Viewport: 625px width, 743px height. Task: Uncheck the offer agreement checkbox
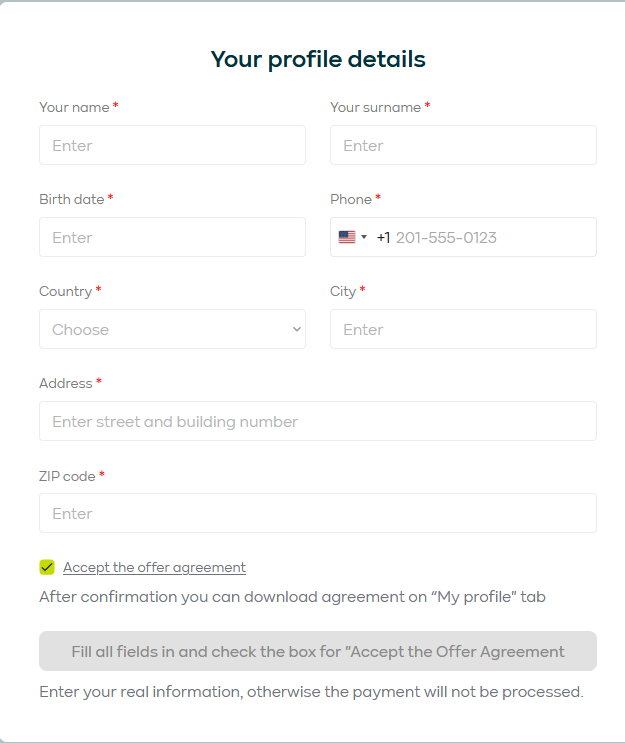47,567
